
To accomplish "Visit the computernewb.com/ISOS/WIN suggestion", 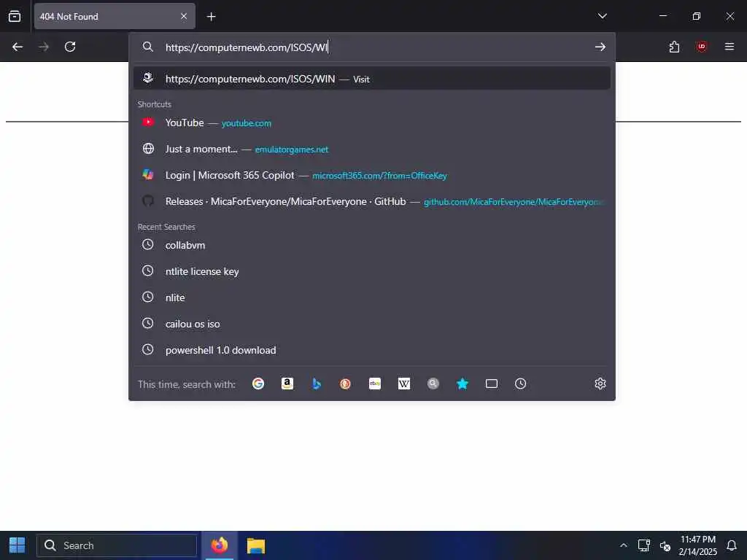I will pos(371,79).
